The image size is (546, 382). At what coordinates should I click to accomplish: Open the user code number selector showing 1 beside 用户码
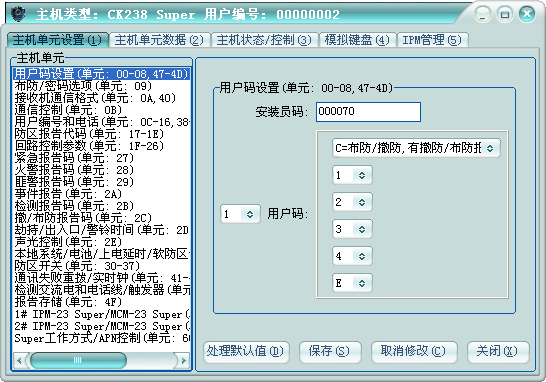240,214
